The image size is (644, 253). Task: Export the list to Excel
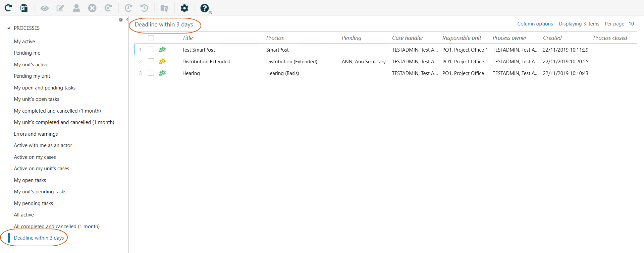[24, 8]
